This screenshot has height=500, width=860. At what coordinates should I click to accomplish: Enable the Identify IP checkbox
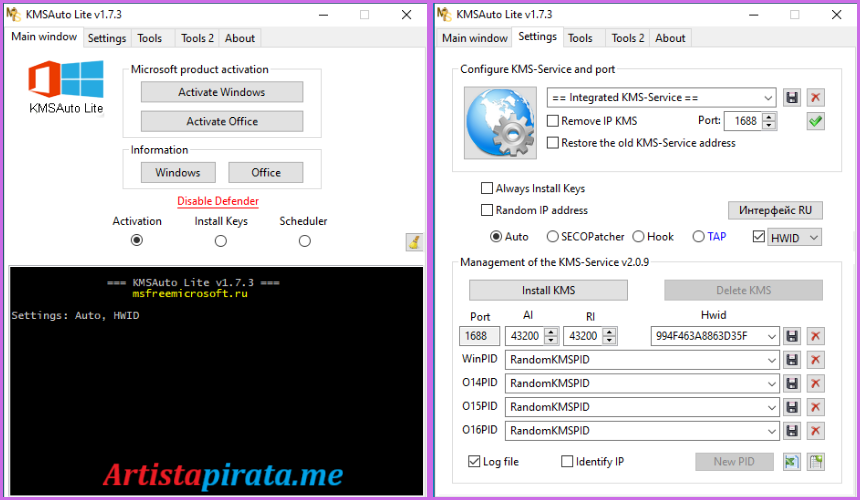coord(567,461)
